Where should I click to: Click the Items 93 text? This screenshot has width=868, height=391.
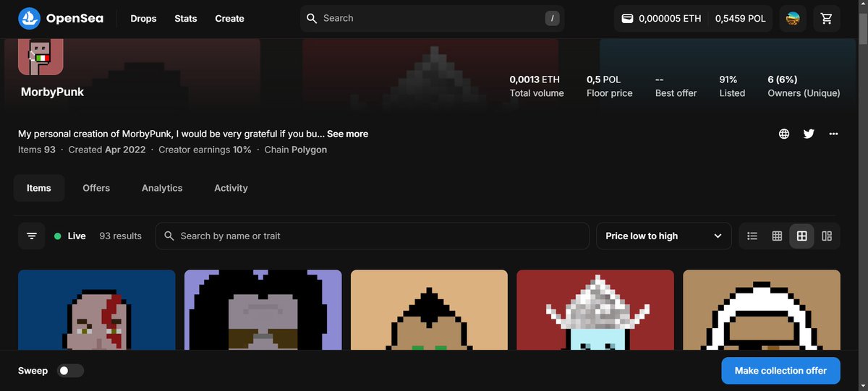(x=37, y=150)
